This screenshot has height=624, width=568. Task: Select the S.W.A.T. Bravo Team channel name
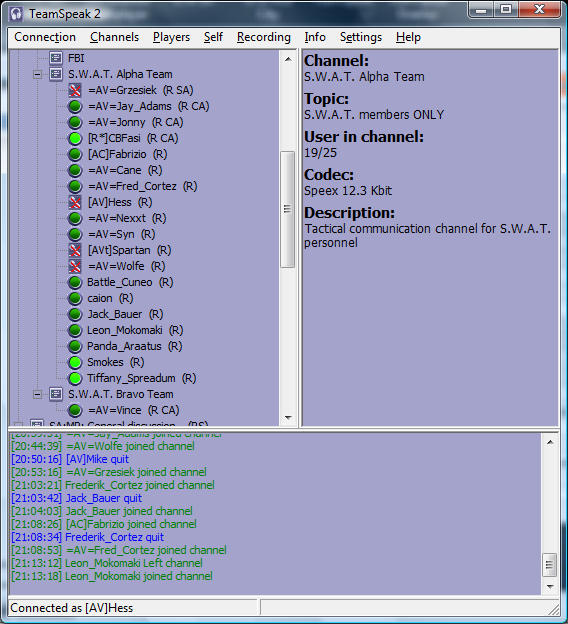(x=121, y=394)
